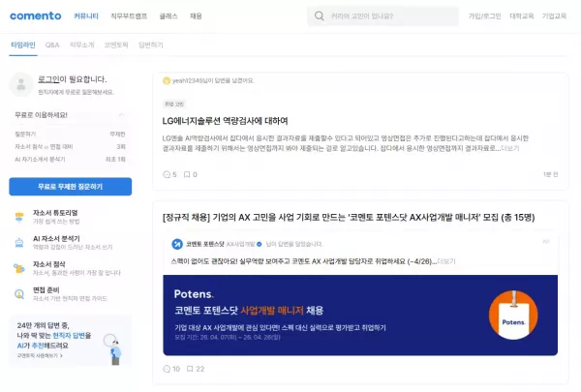581x392 pixels.
Task: Click yeah12346 user avatar icon
Action: 167,80
